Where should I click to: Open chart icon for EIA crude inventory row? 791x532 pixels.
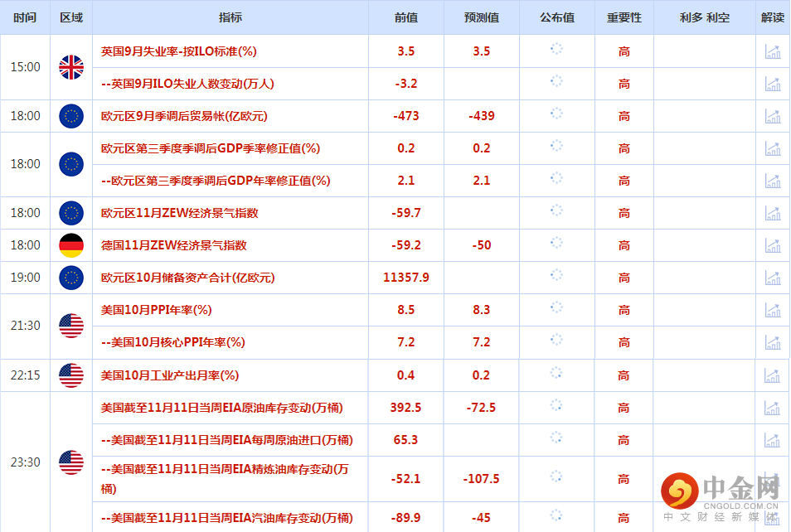click(772, 408)
